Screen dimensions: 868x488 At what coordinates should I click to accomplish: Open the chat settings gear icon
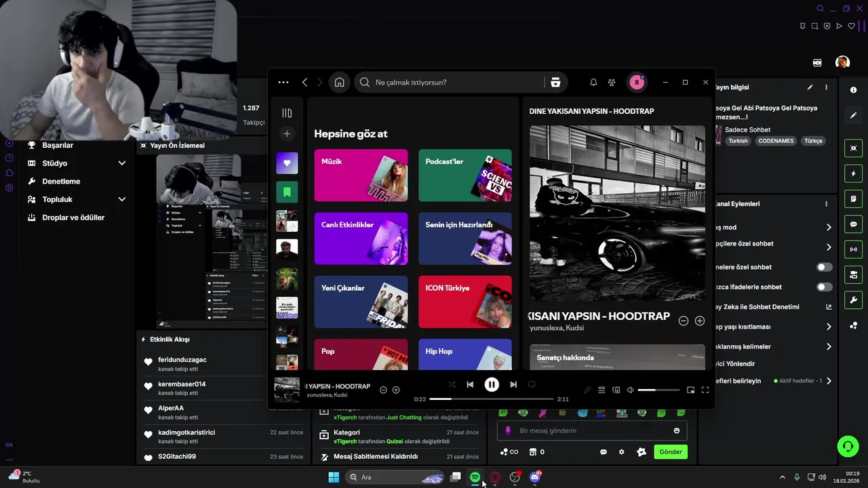click(x=621, y=452)
